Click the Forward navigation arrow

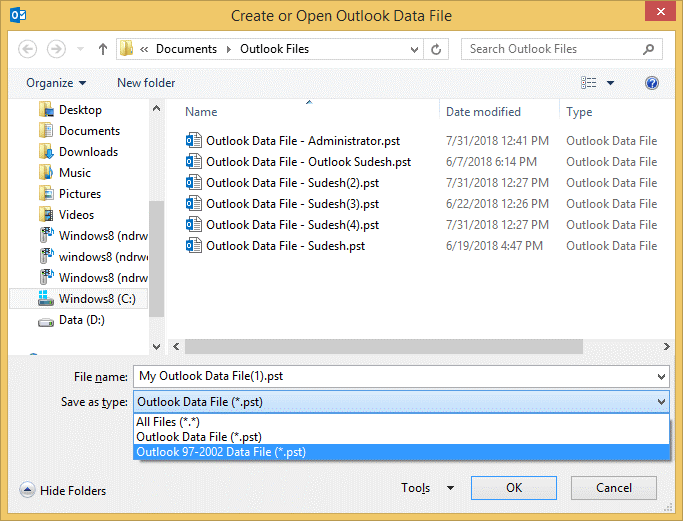56,49
